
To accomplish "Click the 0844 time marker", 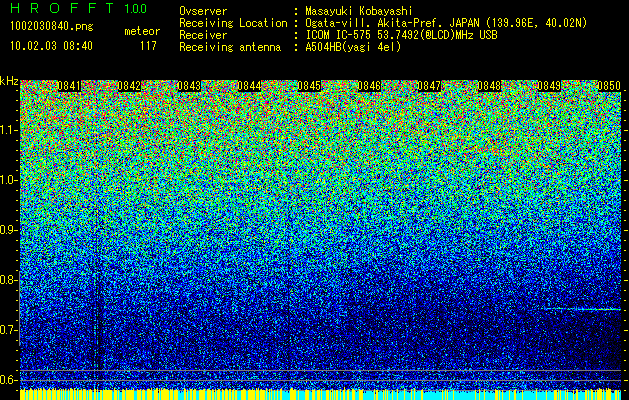I will [x=249, y=86].
